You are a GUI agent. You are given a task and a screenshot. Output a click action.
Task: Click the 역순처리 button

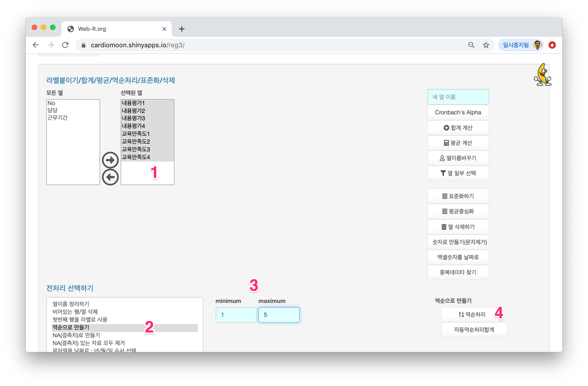click(x=471, y=314)
